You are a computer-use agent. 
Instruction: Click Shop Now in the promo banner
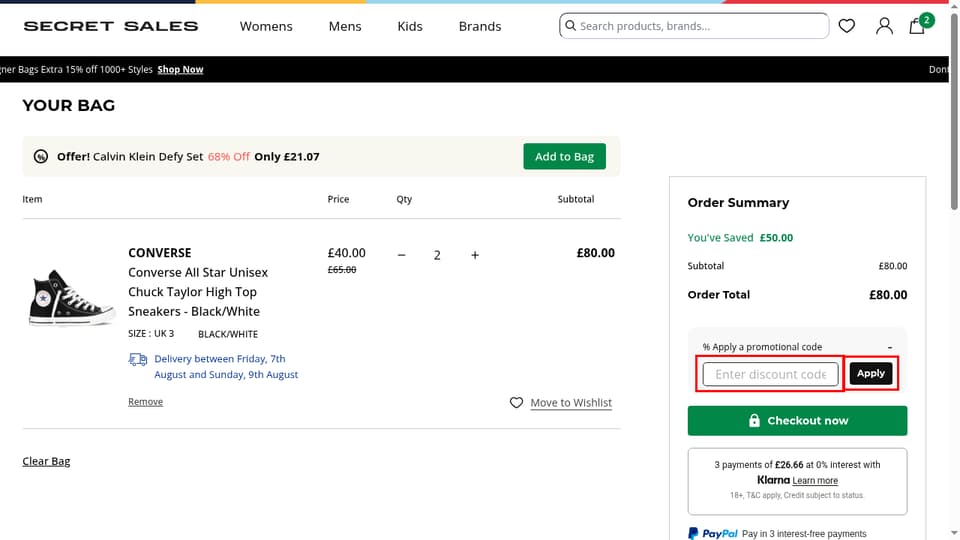tap(181, 70)
